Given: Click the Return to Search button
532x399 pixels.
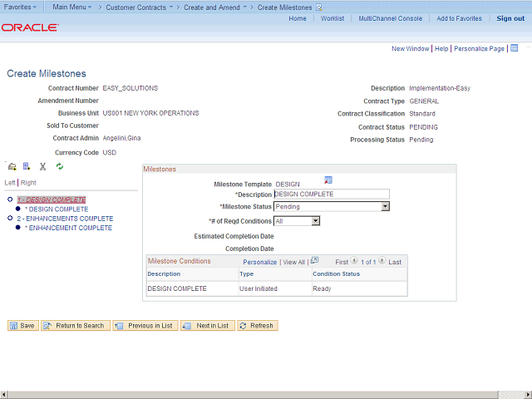Looking at the screenshot, I should pos(74,326).
